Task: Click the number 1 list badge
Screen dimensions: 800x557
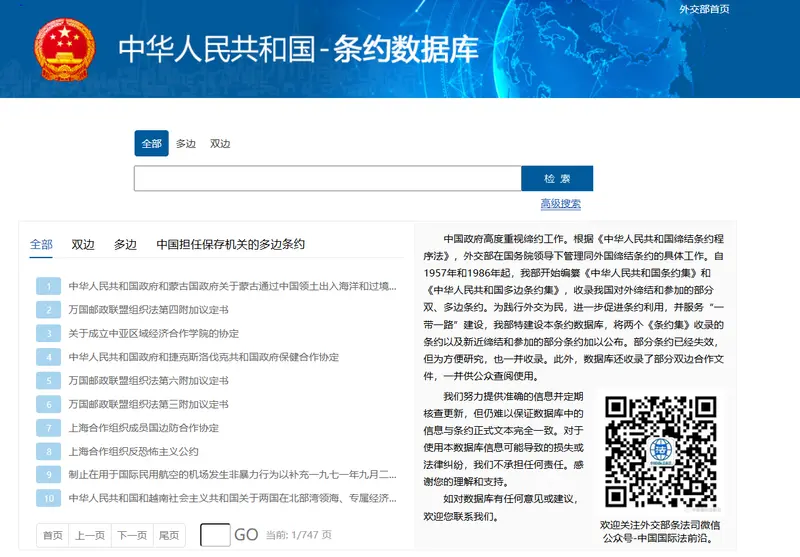Action: pyautogui.click(x=48, y=286)
